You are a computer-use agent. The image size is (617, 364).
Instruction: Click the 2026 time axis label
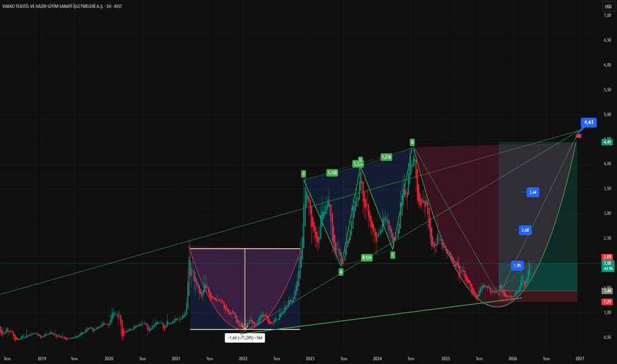(x=512, y=359)
